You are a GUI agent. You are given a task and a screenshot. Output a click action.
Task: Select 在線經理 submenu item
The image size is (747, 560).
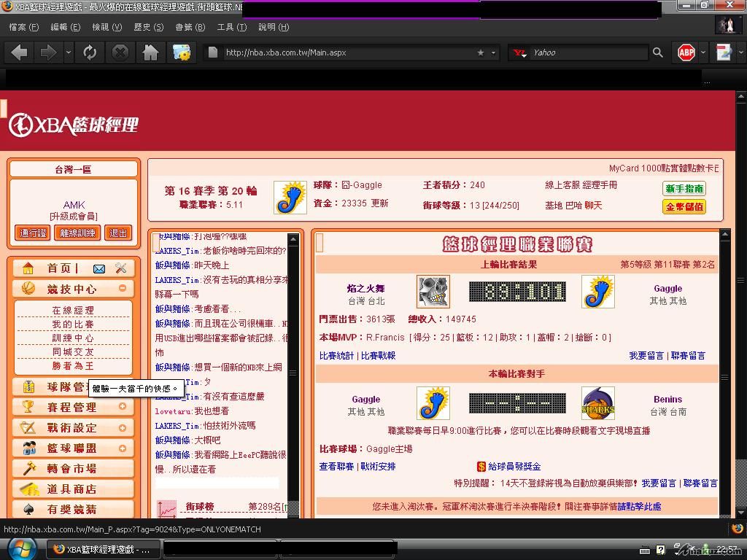point(73,311)
